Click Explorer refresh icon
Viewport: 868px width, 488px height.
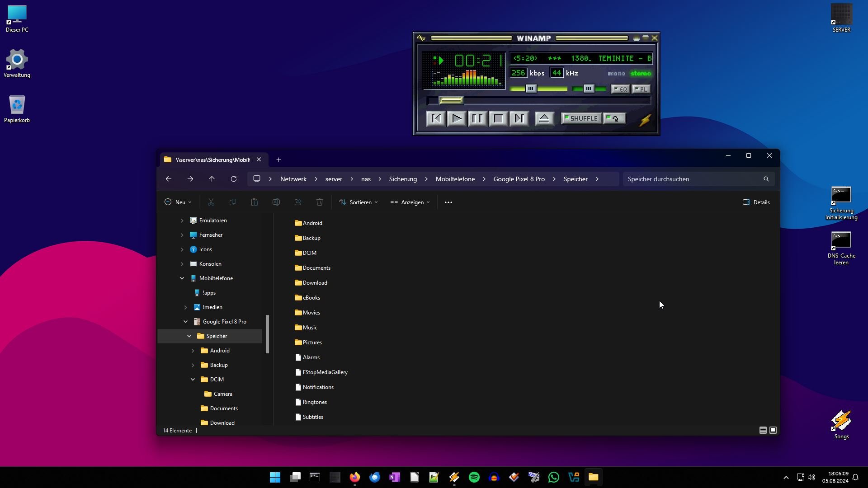[x=234, y=179]
